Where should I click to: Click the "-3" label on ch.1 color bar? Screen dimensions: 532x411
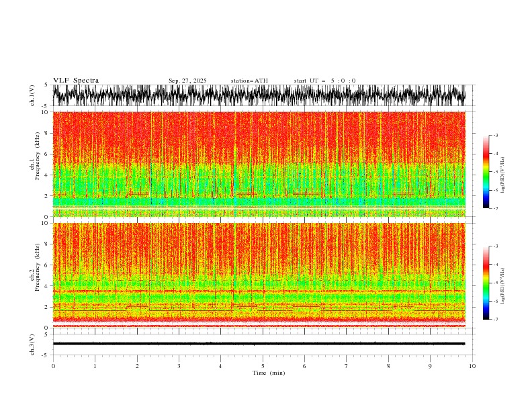tap(496, 135)
